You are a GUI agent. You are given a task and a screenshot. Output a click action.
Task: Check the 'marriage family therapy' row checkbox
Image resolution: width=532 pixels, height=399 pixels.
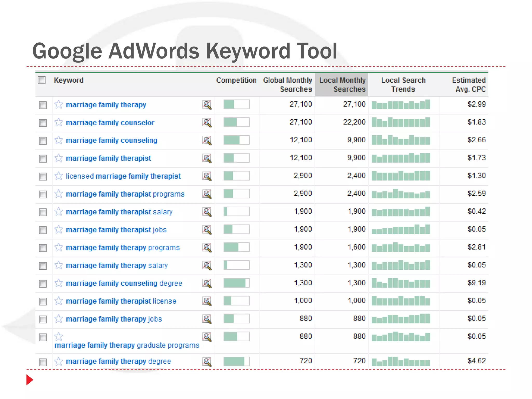[43, 105]
